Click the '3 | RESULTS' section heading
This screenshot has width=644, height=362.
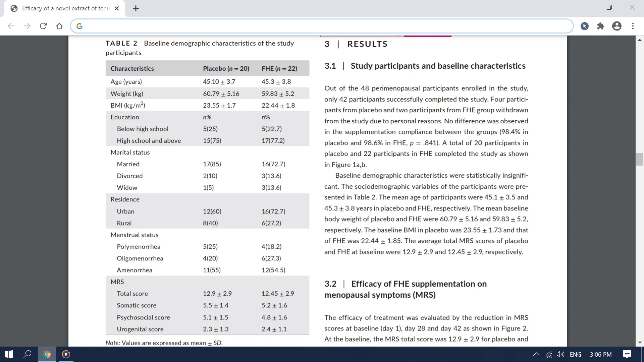(356, 44)
